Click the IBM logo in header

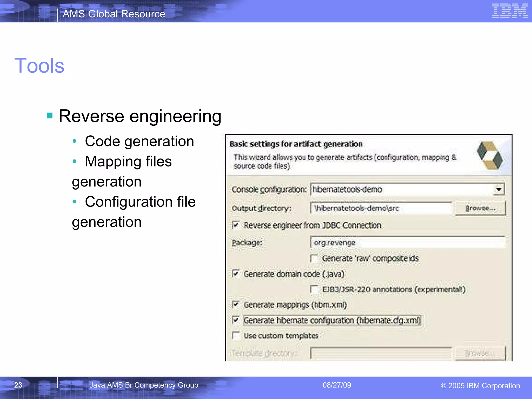[510, 11]
